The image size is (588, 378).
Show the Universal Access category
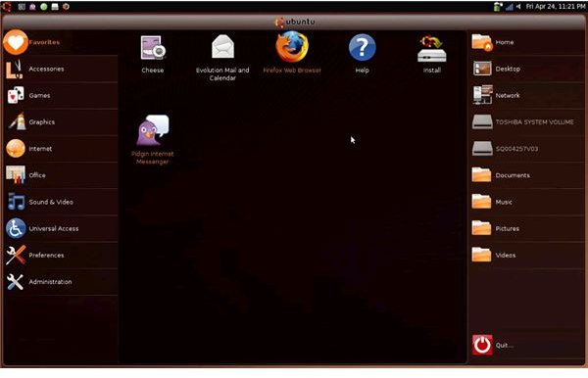pos(61,228)
